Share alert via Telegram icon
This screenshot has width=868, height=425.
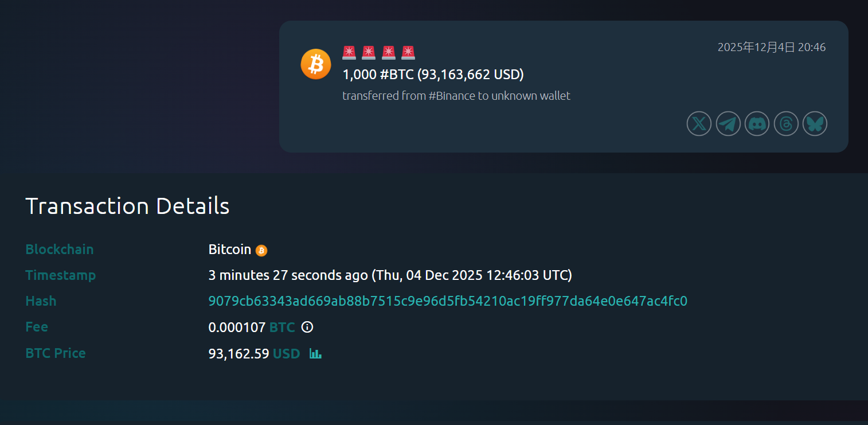coord(728,124)
